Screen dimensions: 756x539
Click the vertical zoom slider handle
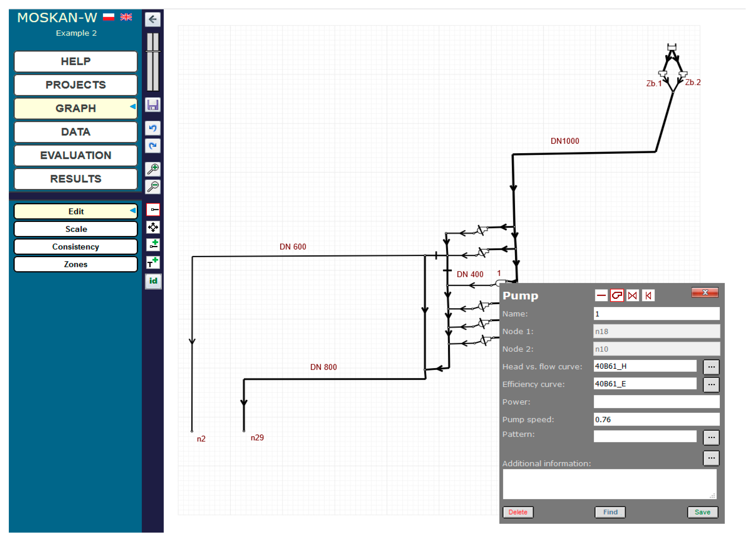click(153, 51)
